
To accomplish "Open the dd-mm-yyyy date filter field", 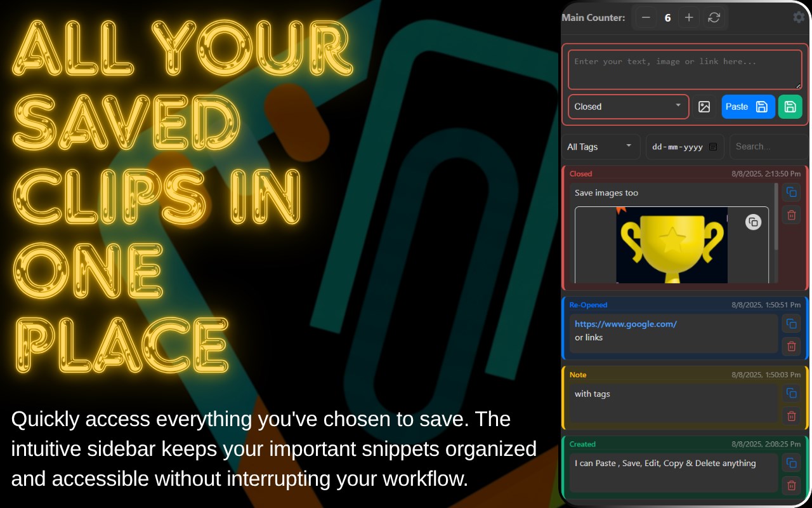I will [685, 147].
